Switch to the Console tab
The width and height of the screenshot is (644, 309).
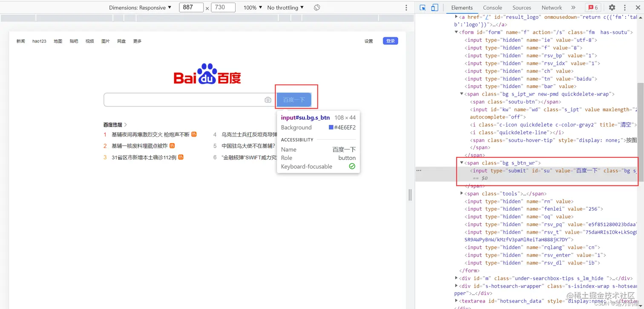[x=492, y=7]
